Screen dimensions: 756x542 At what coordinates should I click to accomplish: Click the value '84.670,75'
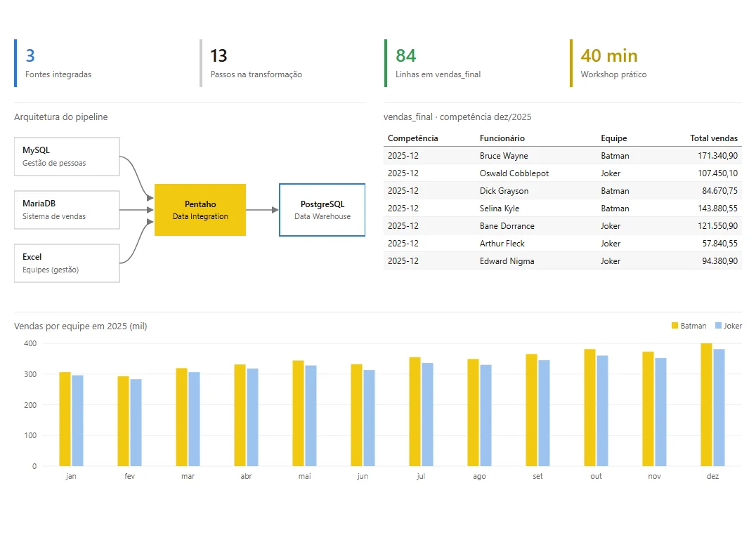pyautogui.click(x=720, y=191)
